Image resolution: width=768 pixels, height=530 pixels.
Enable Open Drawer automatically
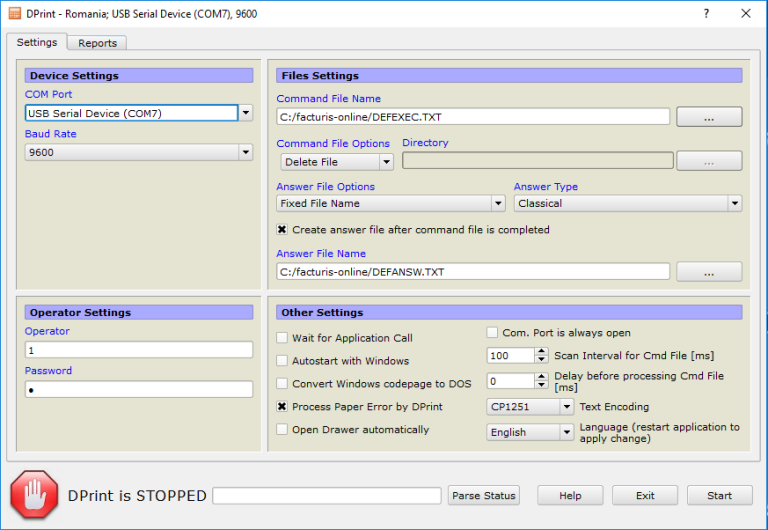tap(282, 429)
